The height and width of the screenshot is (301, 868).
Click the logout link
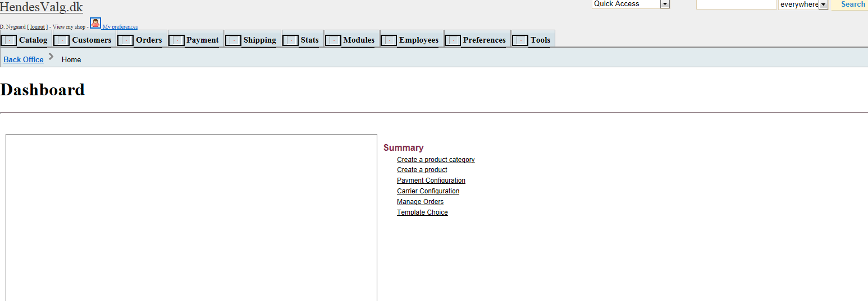click(x=38, y=27)
